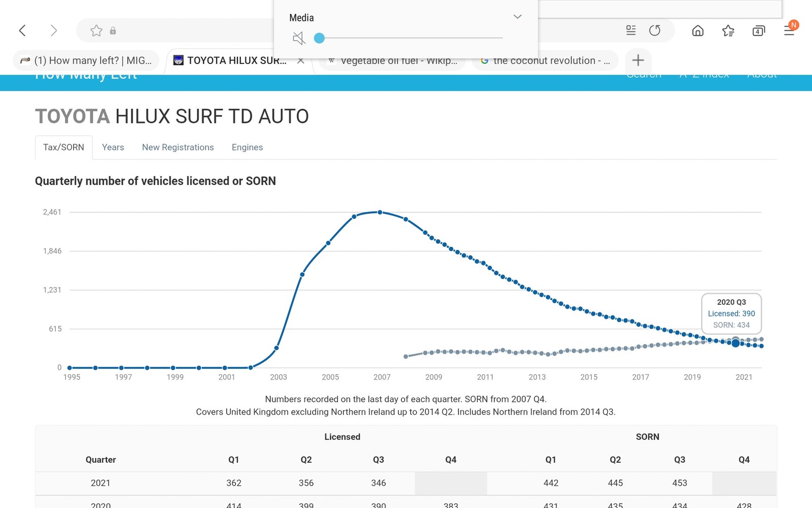Collapse the Media panel chevron

click(517, 17)
